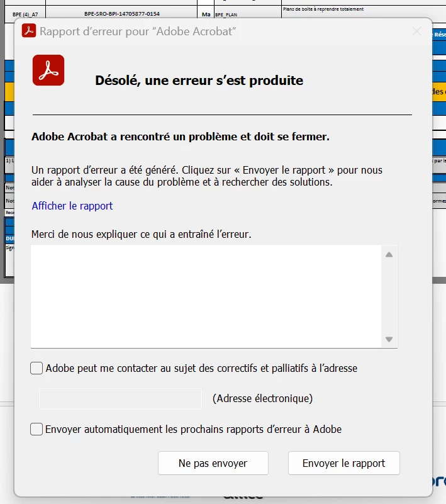Close the error report dialog
446x504 pixels.
[x=417, y=31]
